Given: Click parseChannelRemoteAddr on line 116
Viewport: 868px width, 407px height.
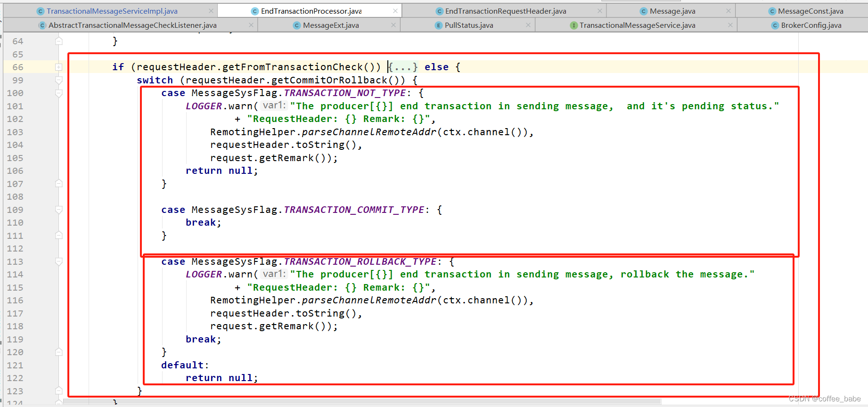Looking at the screenshot, I should point(369,300).
